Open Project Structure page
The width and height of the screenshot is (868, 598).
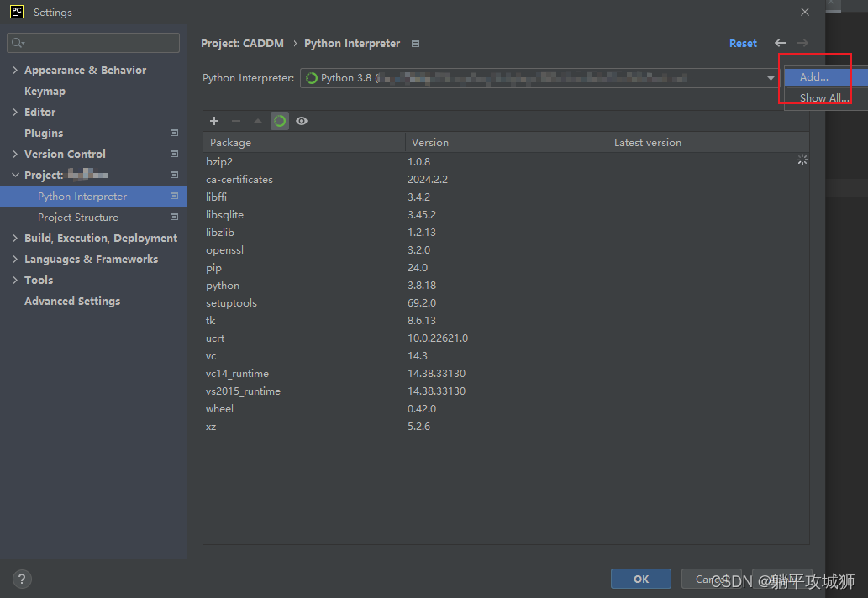click(78, 218)
